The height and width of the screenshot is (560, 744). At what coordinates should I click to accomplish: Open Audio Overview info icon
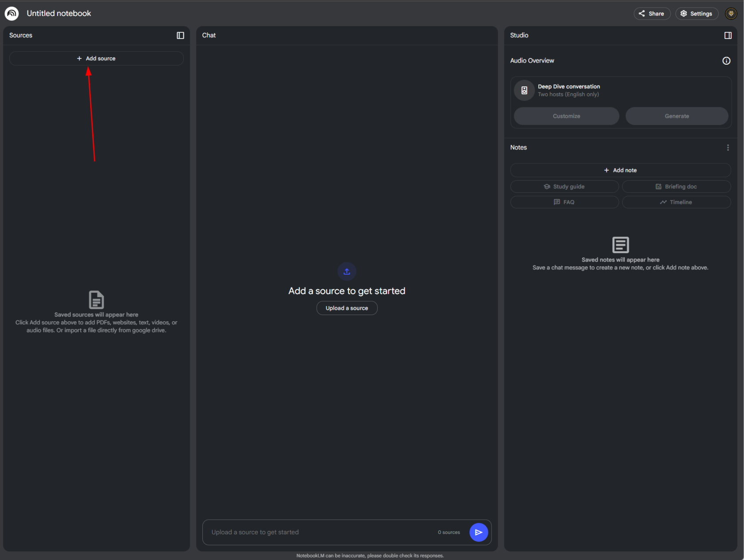[726, 61]
